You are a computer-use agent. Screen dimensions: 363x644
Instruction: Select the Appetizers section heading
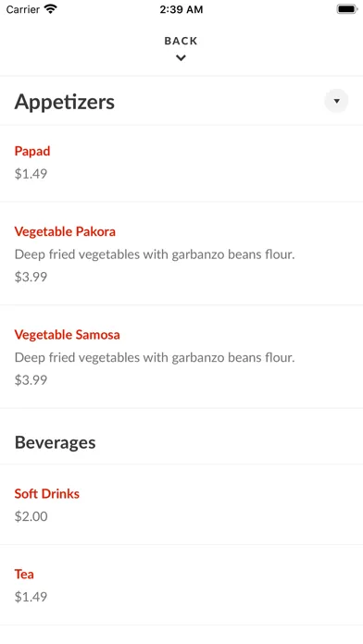point(65,102)
